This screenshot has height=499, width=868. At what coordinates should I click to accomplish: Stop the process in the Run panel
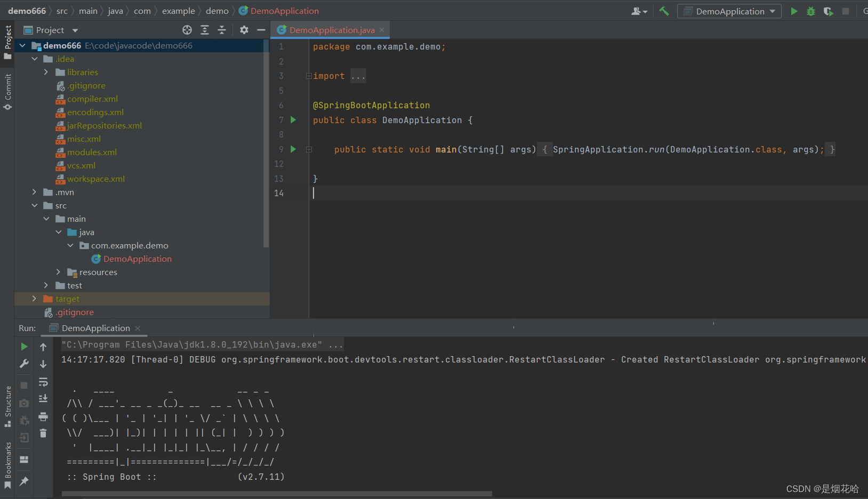pyautogui.click(x=24, y=385)
